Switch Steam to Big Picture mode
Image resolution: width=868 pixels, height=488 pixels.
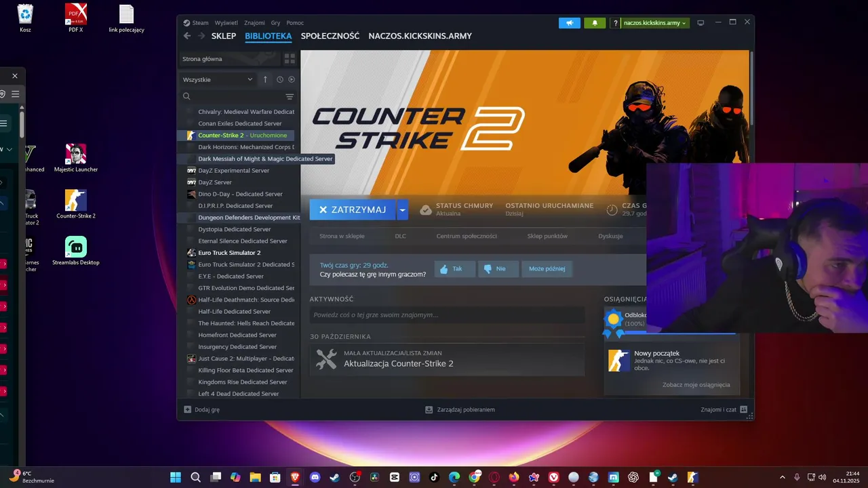(701, 23)
